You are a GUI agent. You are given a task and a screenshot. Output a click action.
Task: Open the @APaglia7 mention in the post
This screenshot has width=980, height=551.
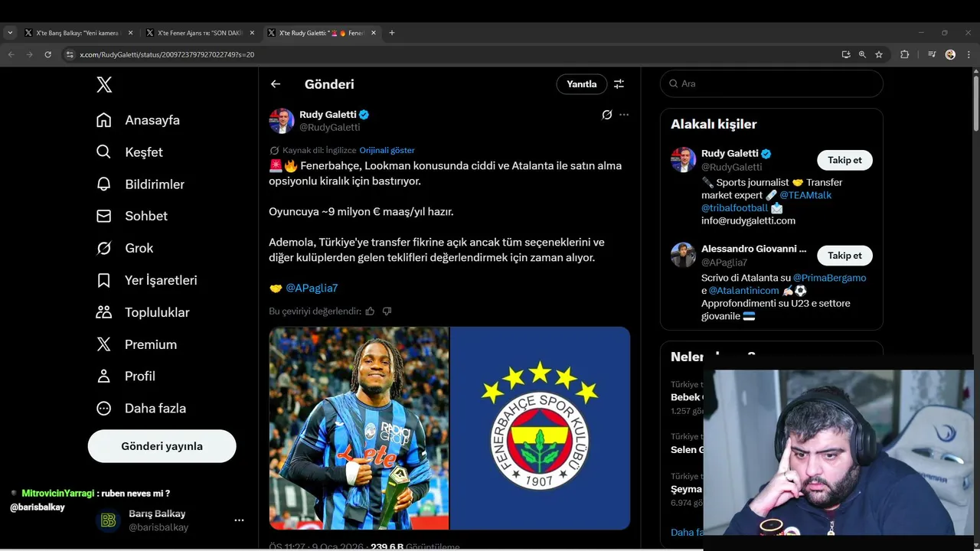pos(312,289)
